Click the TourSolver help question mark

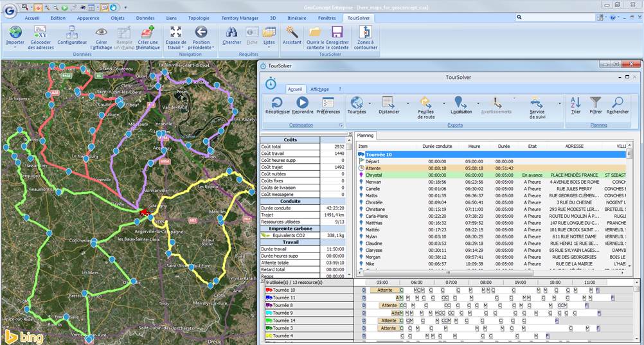click(339, 89)
